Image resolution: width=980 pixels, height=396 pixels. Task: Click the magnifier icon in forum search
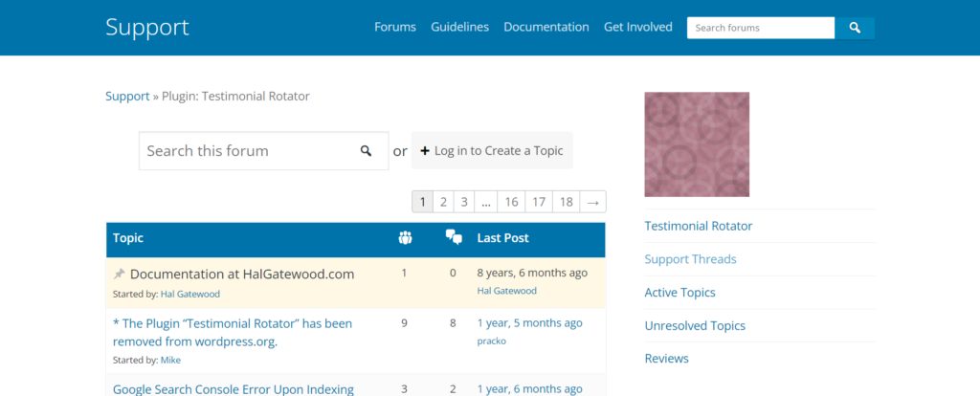366,151
